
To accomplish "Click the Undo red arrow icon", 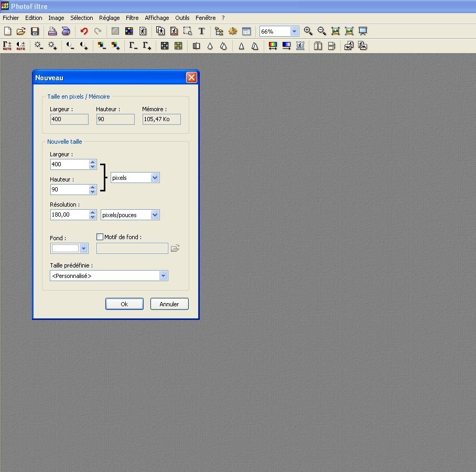I will [x=84, y=31].
